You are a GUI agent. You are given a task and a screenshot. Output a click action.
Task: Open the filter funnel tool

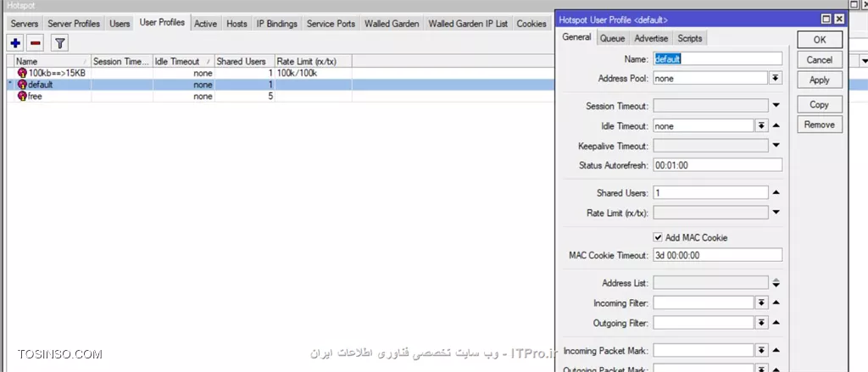pyautogui.click(x=60, y=42)
